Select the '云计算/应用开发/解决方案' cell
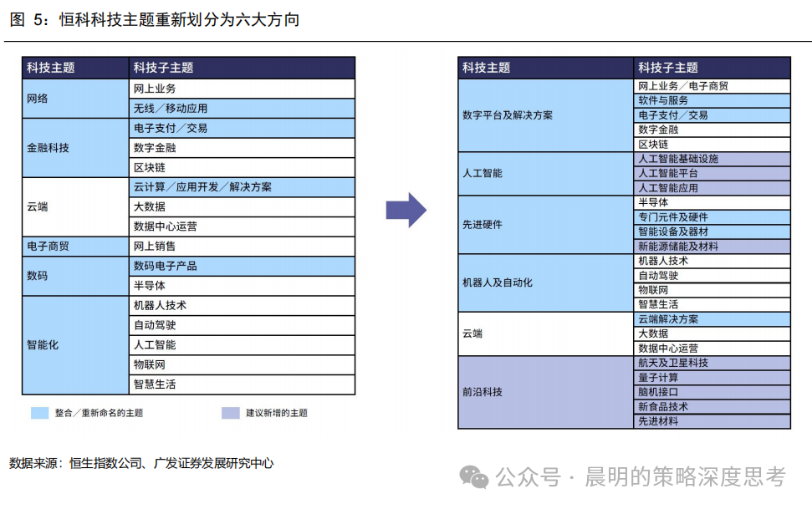 point(242,187)
